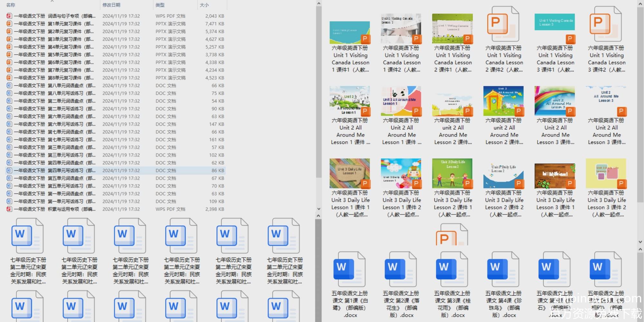Click the vertical scrollbar of the details file list

(x=319, y=92)
